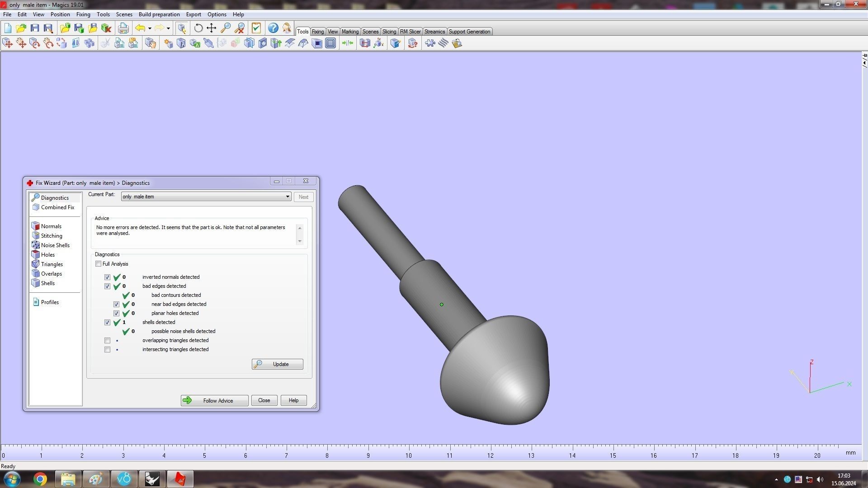Click the New project icon

(x=8, y=28)
